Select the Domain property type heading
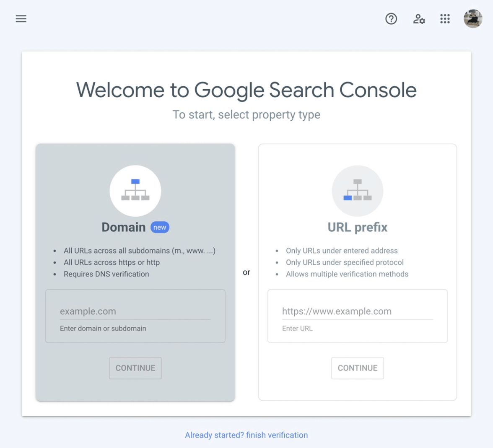493x448 pixels. 123,227
